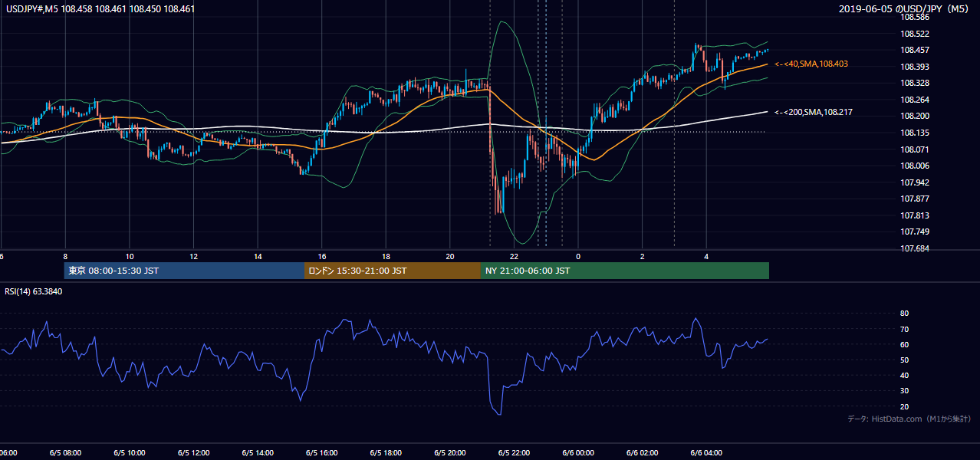Screen dimensions: 980x460
Task: Click the 40 SMA 108.403 label
Action: [x=811, y=64]
